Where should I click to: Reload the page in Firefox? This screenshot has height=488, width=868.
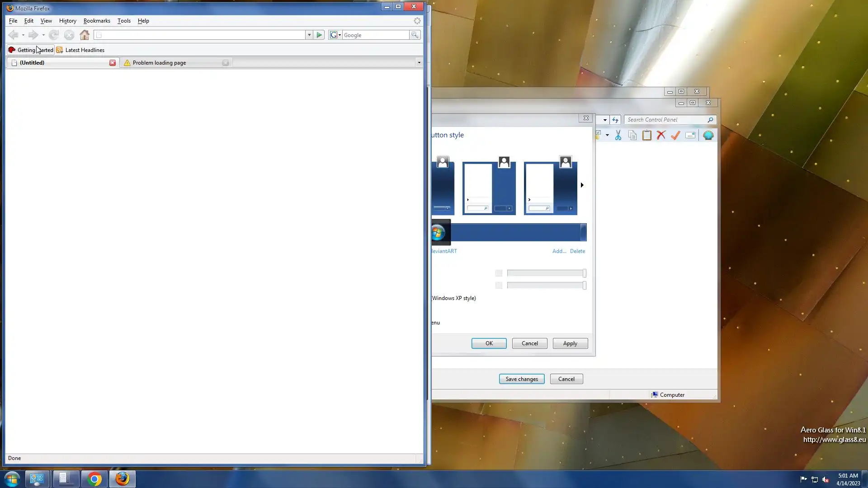click(x=54, y=35)
